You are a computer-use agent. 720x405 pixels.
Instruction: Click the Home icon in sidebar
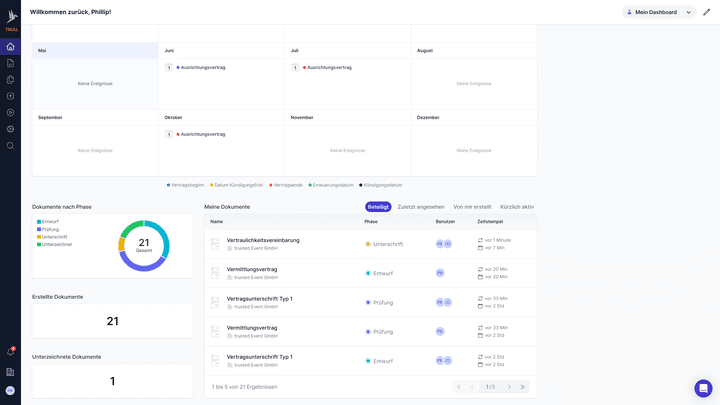click(10, 47)
